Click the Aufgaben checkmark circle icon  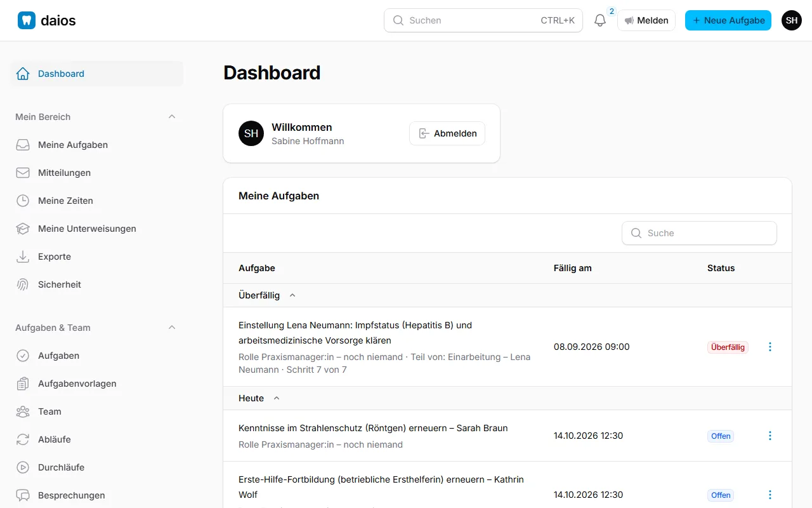[23, 356]
